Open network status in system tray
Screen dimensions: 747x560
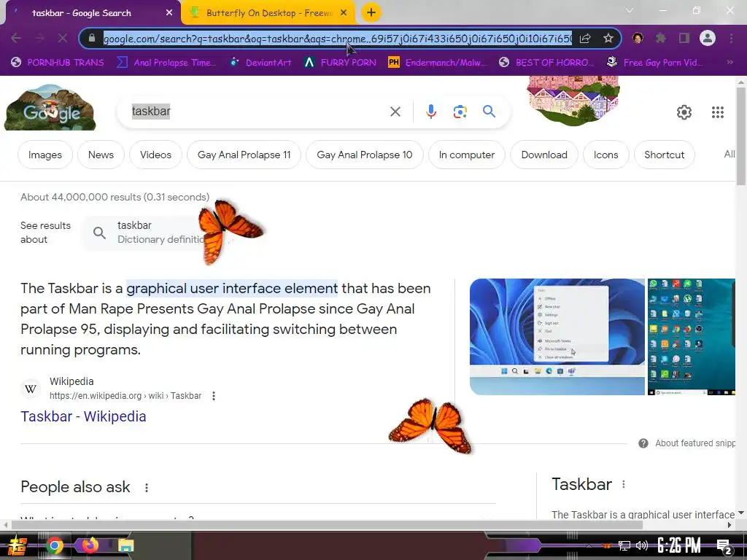coord(624,545)
